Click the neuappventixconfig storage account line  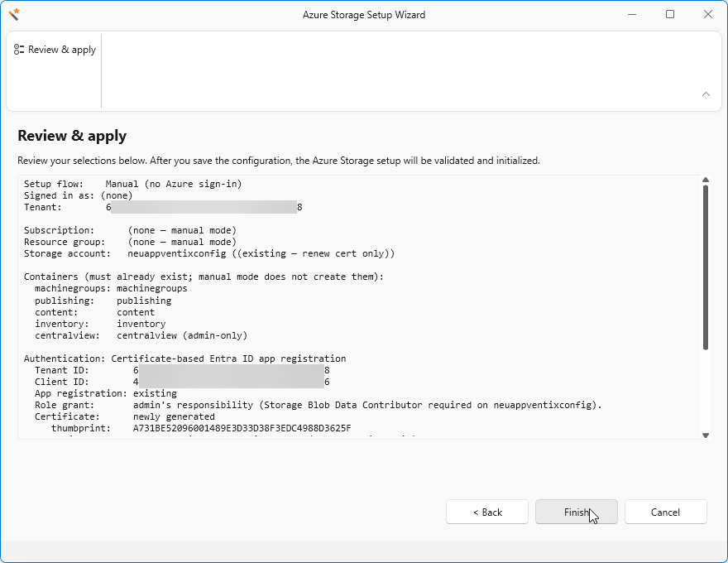coord(209,253)
